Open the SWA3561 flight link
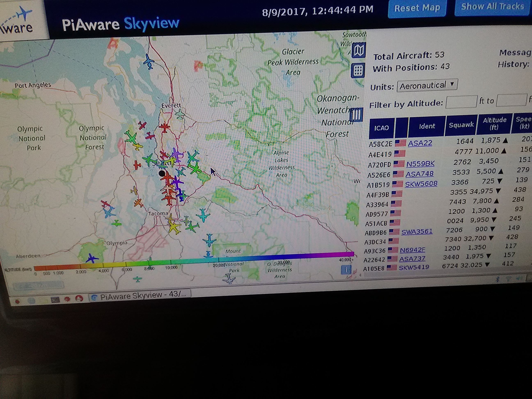This screenshot has height=399, width=532. pyautogui.click(x=417, y=232)
